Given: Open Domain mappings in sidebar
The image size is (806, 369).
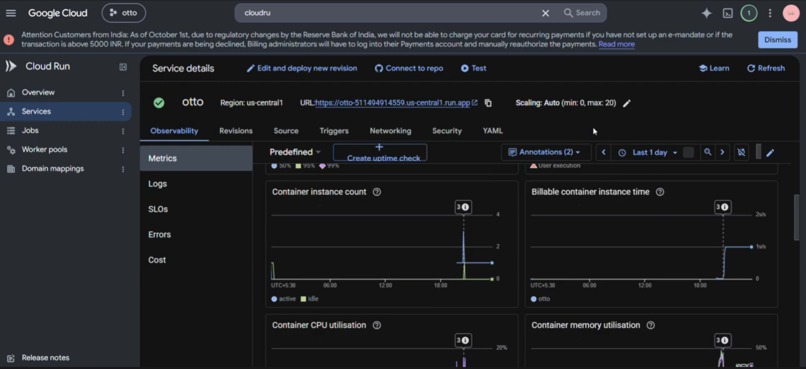Looking at the screenshot, I should [x=52, y=169].
